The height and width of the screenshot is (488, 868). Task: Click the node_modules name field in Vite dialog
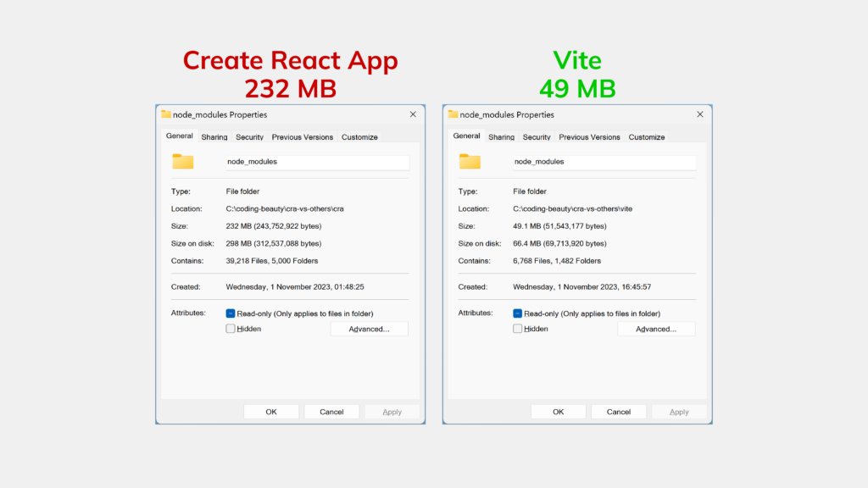(x=604, y=162)
